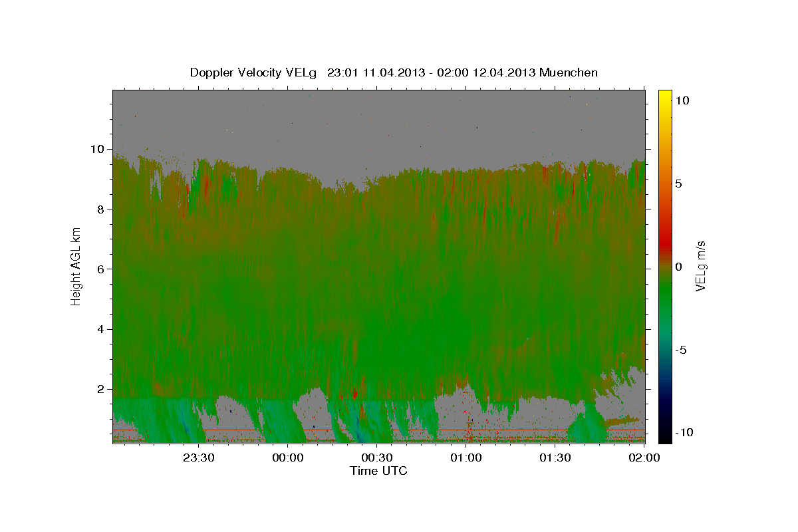This screenshot has height=532, width=798.
Task: Click the colorbar value '-10' at bottom
Action: click(684, 432)
